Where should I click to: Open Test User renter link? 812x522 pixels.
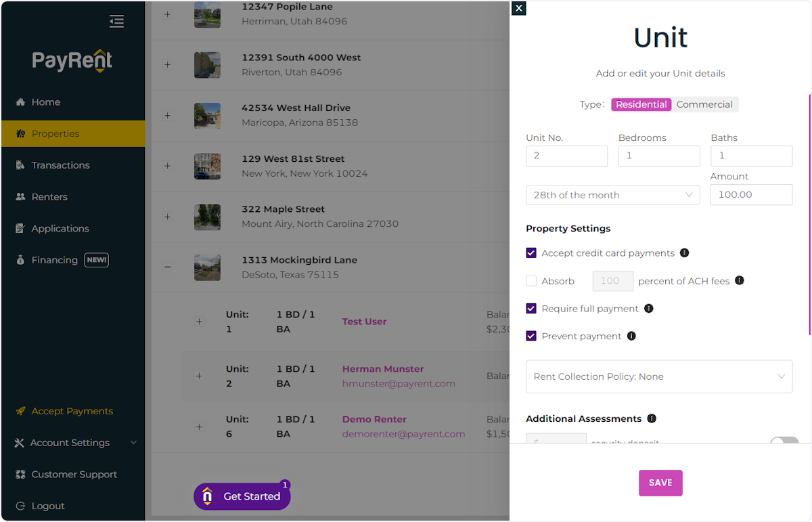click(364, 322)
